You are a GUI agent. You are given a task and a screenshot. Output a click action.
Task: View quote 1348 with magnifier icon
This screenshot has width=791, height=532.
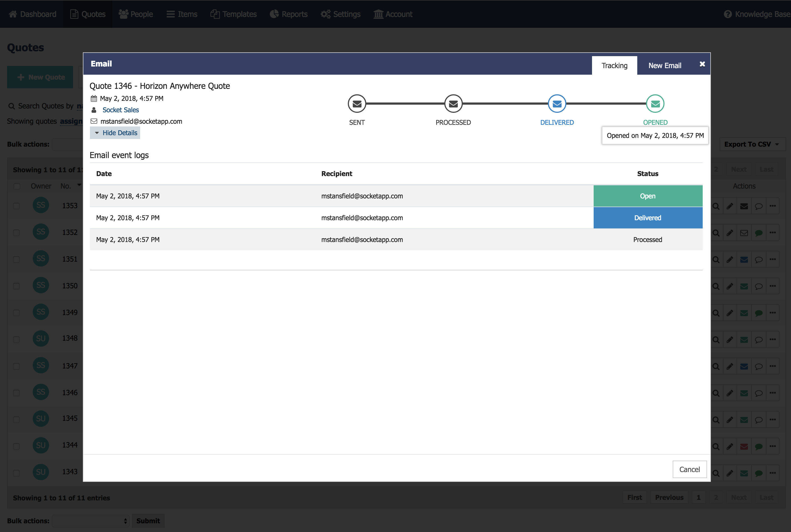coord(716,340)
